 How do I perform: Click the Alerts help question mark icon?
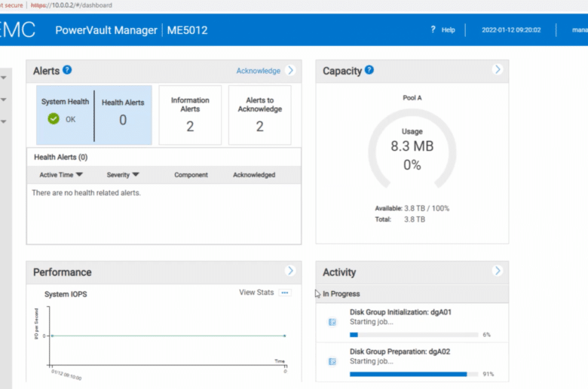[x=67, y=70]
